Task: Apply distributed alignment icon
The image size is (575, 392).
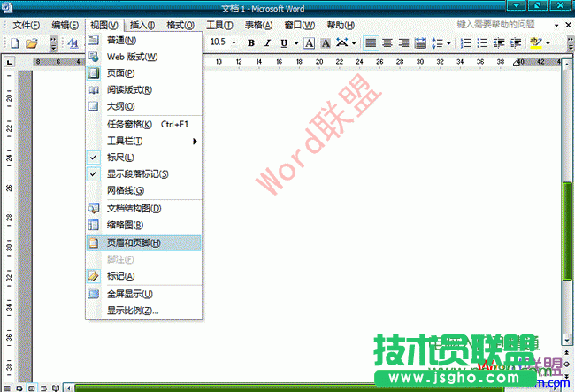Action: pyautogui.click(x=420, y=43)
